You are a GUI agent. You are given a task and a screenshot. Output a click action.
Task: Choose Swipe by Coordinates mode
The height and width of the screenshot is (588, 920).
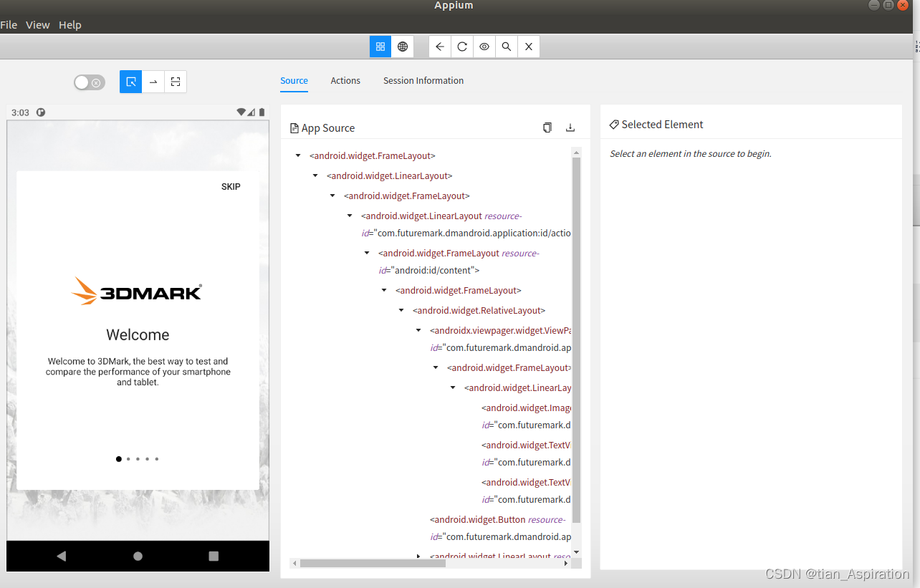tap(153, 82)
